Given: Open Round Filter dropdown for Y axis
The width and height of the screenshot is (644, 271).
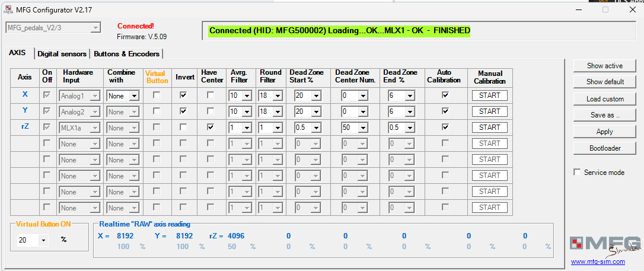Looking at the screenshot, I should click(278, 111).
